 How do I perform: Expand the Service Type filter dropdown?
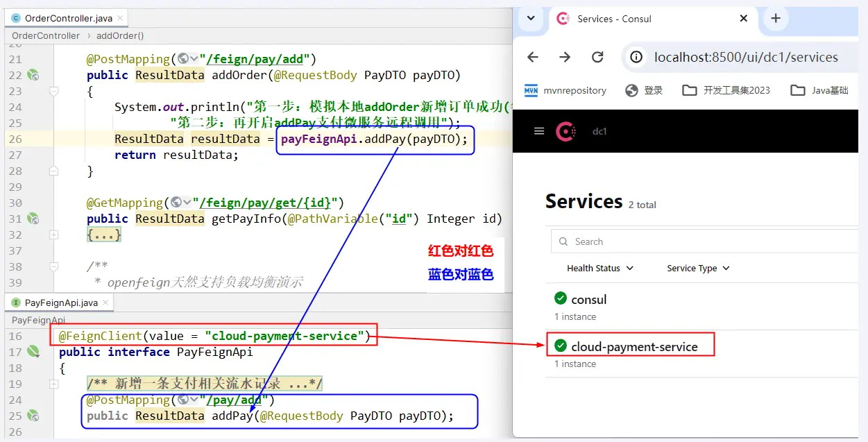click(698, 268)
